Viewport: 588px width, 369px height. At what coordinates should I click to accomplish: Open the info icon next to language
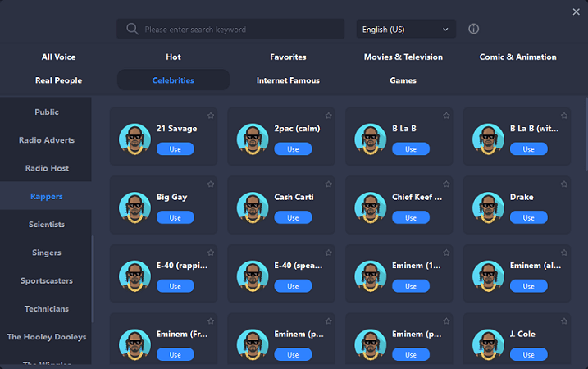pos(473,29)
